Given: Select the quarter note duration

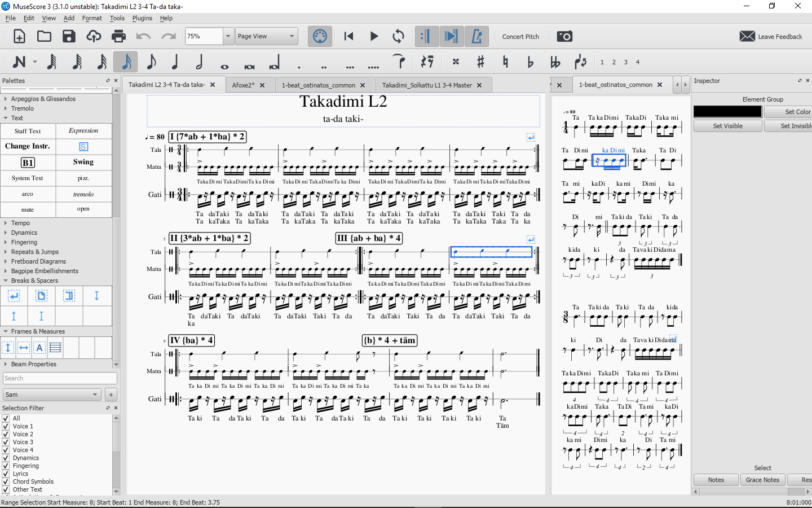Looking at the screenshot, I should (x=175, y=62).
